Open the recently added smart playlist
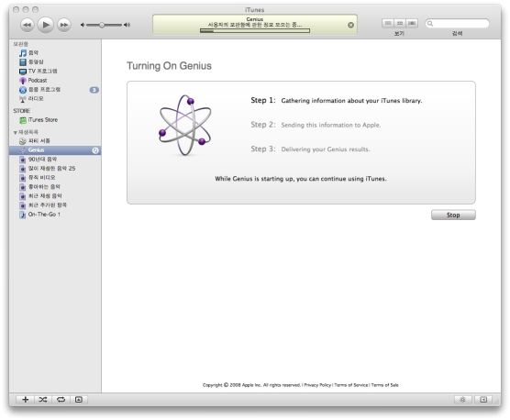The width and height of the screenshot is (510, 420). [x=55, y=205]
